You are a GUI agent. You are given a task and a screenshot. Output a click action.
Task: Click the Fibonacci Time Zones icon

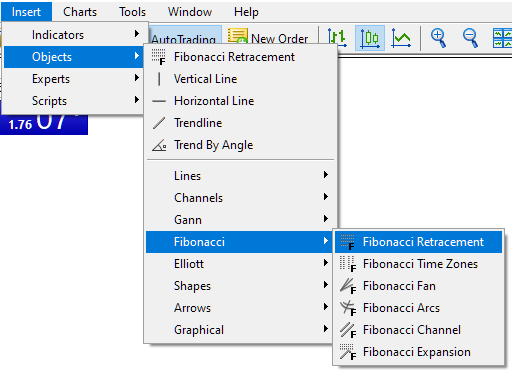[x=348, y=264]
